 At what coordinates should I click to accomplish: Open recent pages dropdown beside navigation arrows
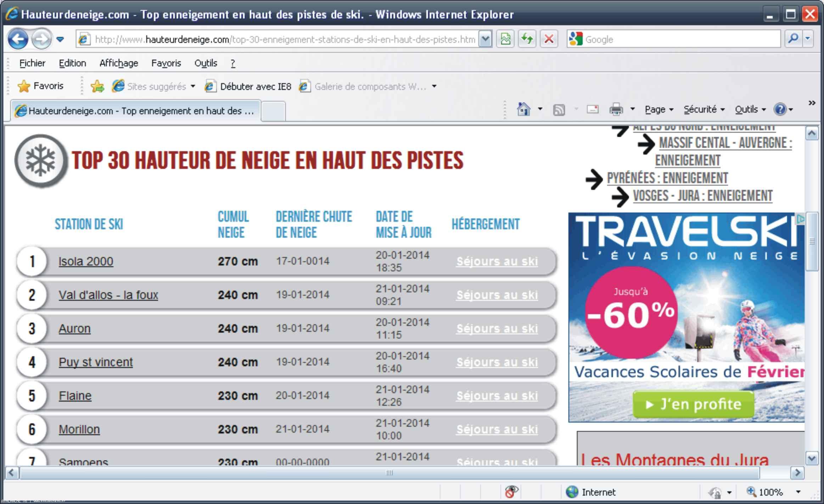coord(60,39)
